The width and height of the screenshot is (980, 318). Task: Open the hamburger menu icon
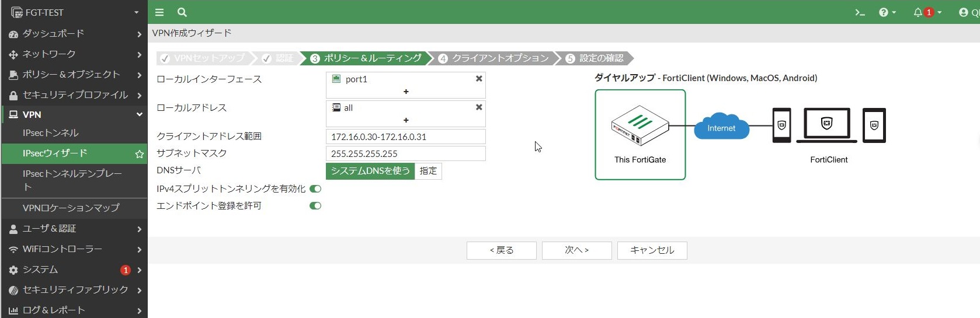[159, 12]
